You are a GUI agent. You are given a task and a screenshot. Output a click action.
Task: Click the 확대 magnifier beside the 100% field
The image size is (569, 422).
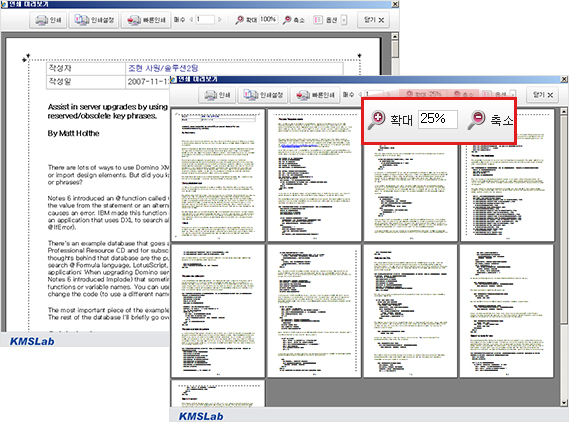pos(240,20)
